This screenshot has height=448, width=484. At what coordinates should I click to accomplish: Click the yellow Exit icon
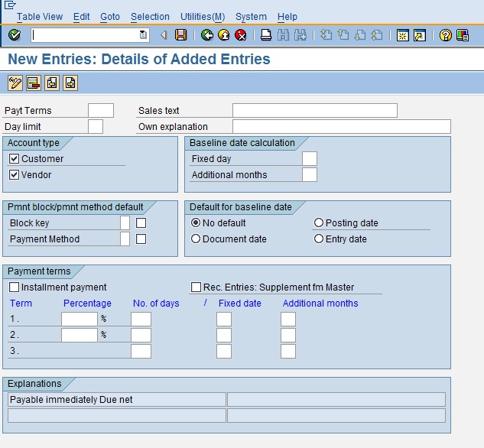click(x=223, y=35)
